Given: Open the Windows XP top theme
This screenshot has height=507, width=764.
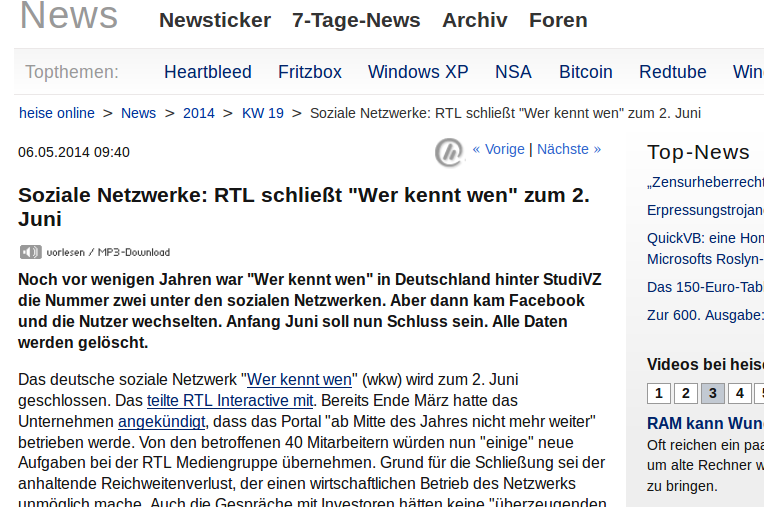Looking at the screenshot, I should coord(418,72).
